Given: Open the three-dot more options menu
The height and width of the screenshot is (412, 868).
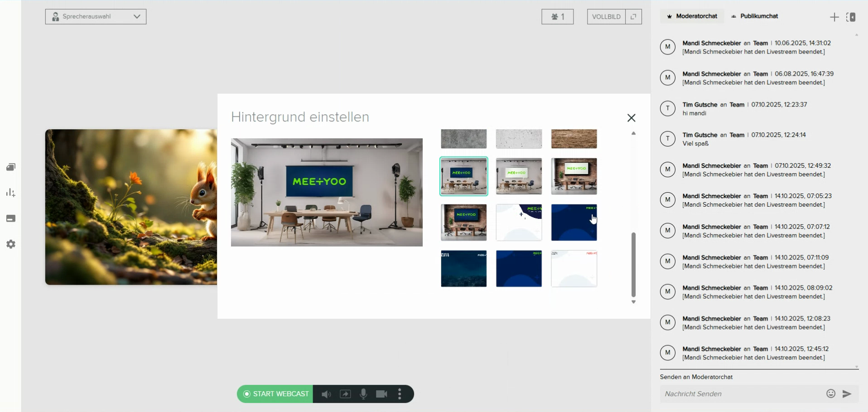Looking at the screenshot, I should tap(400, 394).
